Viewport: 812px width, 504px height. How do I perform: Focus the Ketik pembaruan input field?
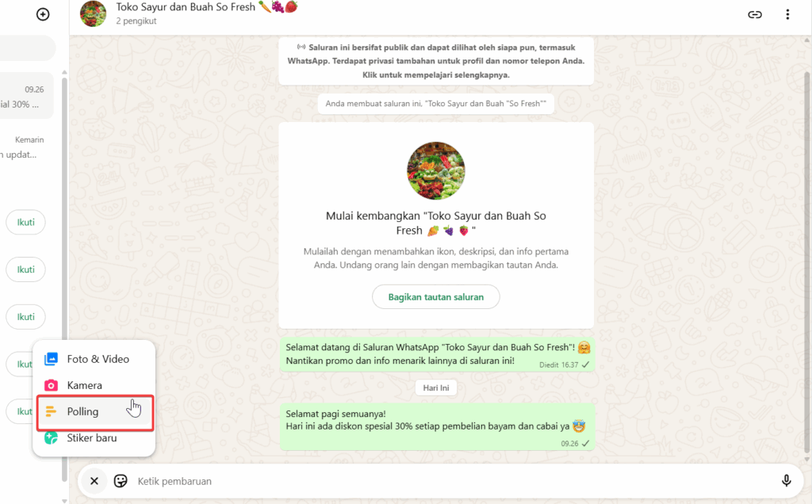pos(450,481)
